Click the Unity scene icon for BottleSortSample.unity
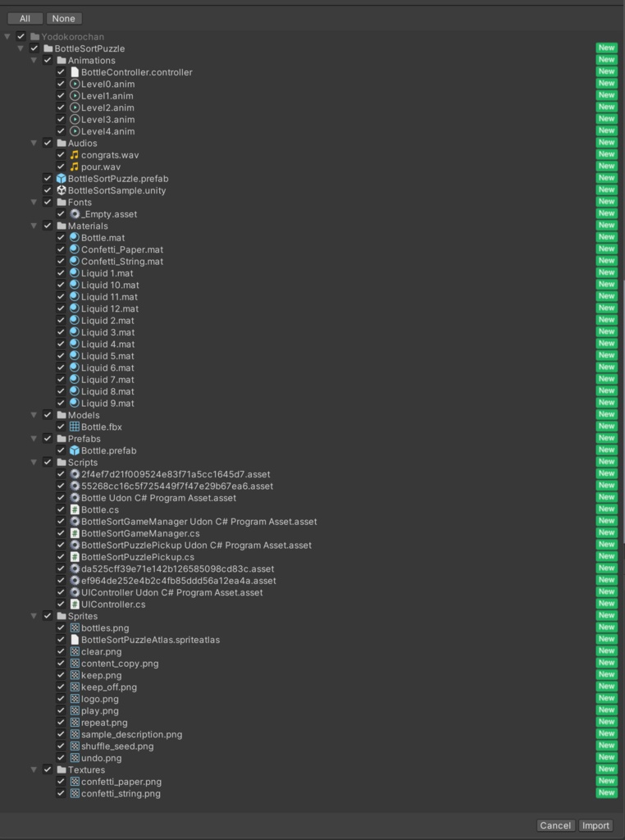The height and width of the screenshot is (840, 625). (61, 190)
